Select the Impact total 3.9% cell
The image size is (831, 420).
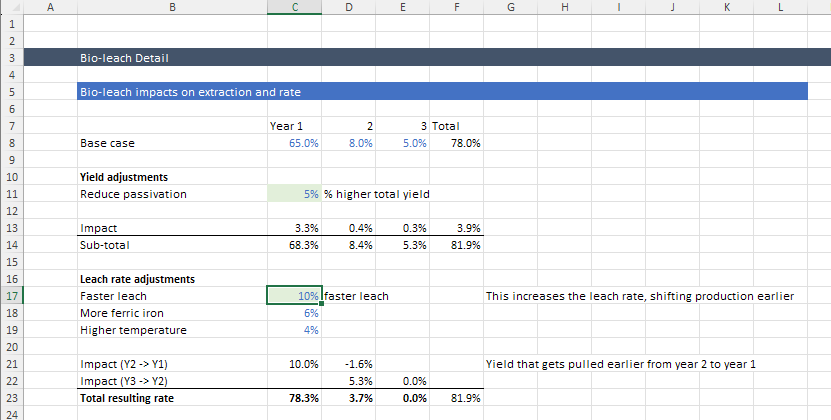click(457, 228)
